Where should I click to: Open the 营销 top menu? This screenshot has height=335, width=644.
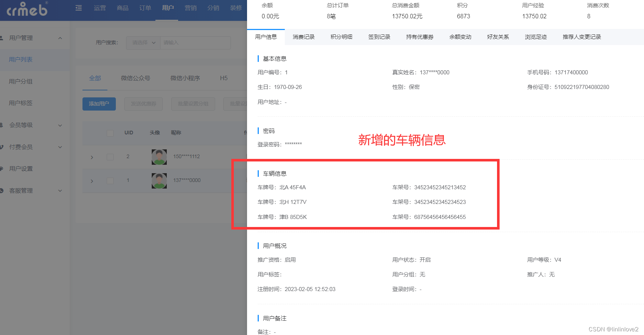[191, 8]
